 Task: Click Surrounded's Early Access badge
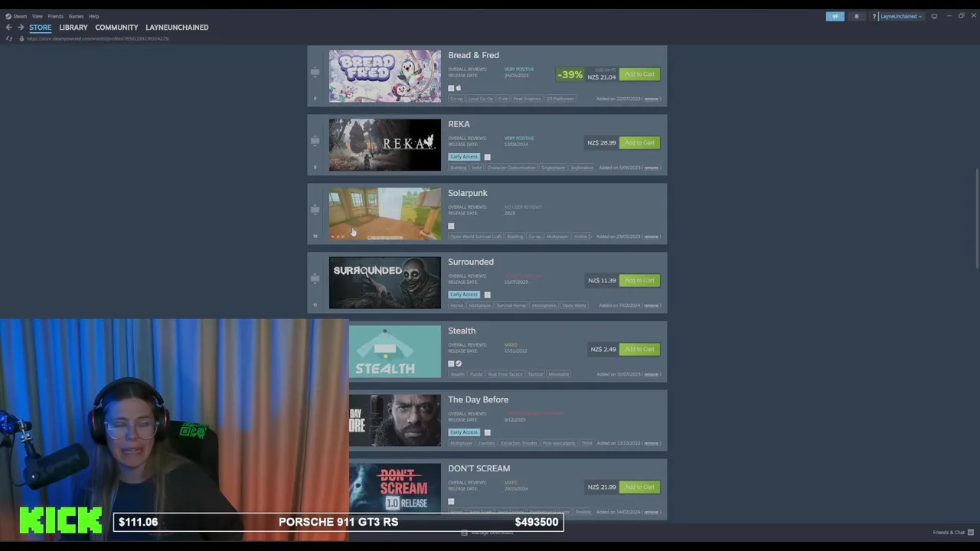point(464,295)
